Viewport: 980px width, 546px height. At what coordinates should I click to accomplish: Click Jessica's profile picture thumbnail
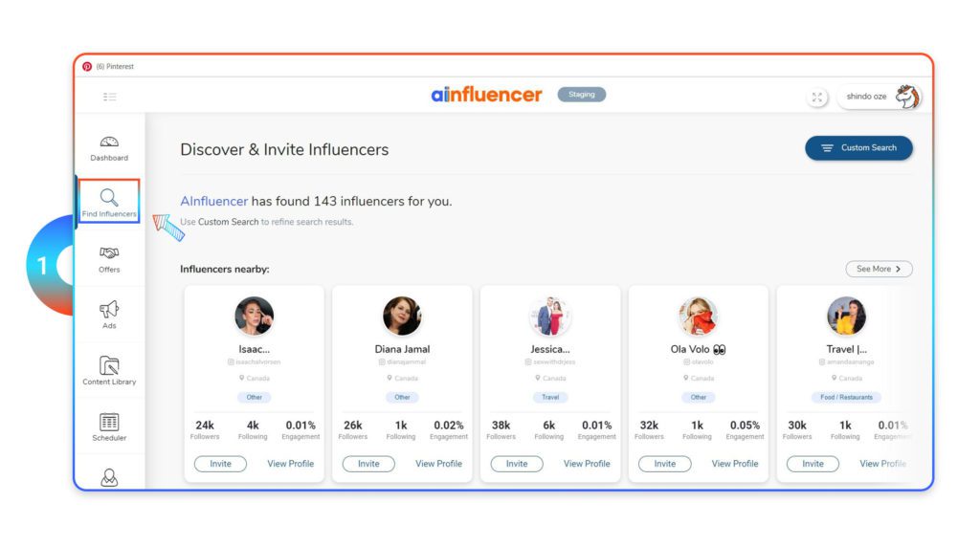tap(550, 317)
